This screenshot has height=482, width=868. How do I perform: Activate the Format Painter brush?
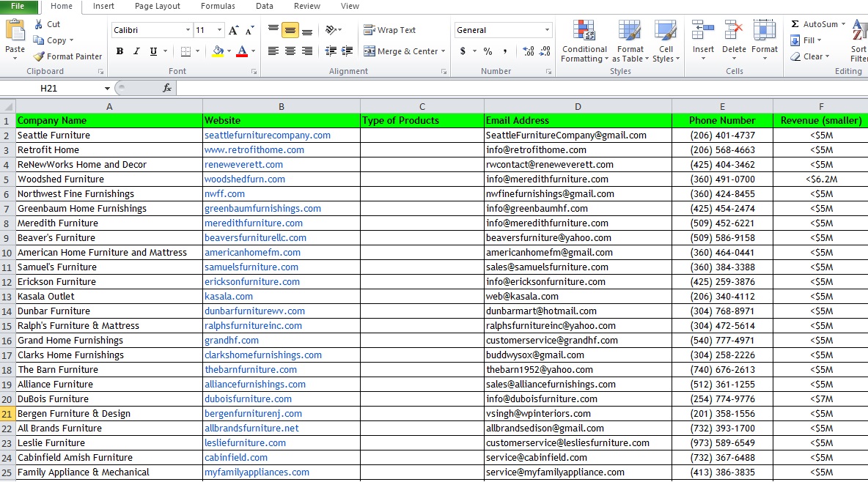39,56
